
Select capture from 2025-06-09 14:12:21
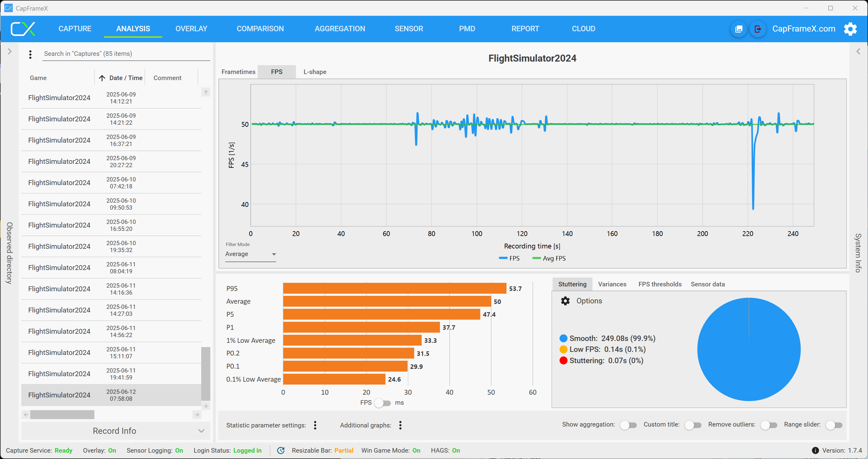coord(111,98)
